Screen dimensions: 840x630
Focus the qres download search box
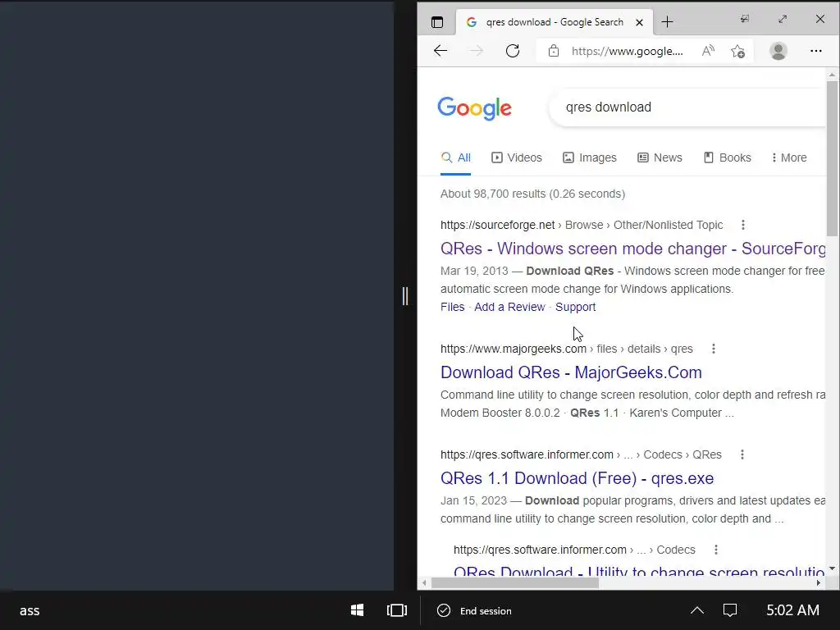(688, 107)
